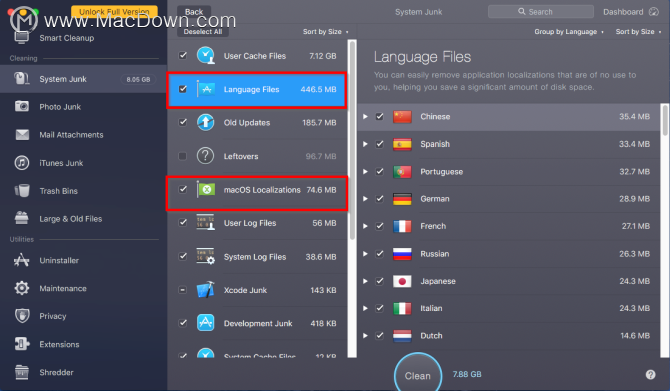670x391 pixels.
Task: Click the Chinese flag icon
Action: pos(402,116)
